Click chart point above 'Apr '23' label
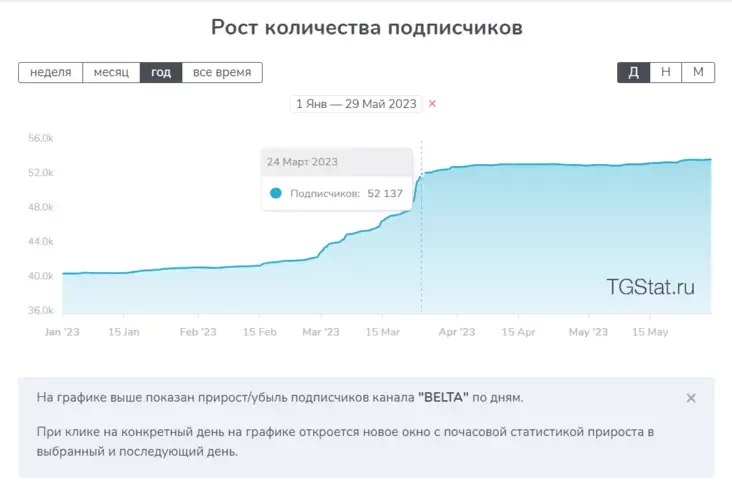 (x=457, y=167)
